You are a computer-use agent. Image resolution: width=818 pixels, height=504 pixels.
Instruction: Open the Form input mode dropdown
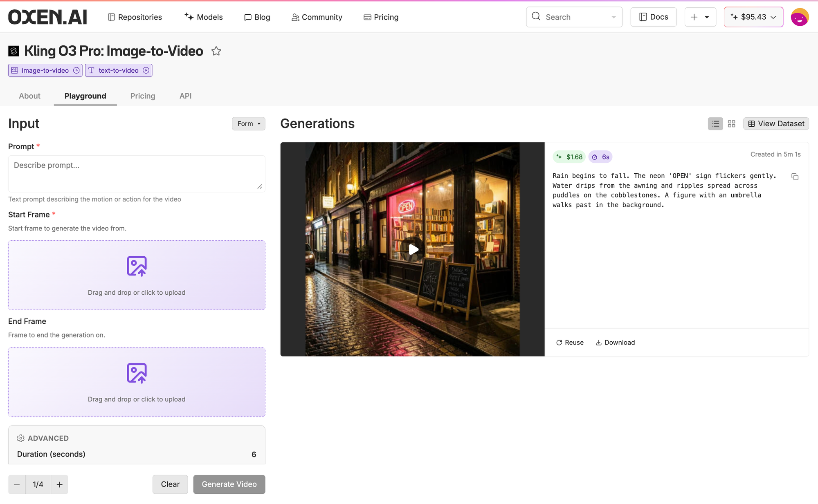[248, 124]
